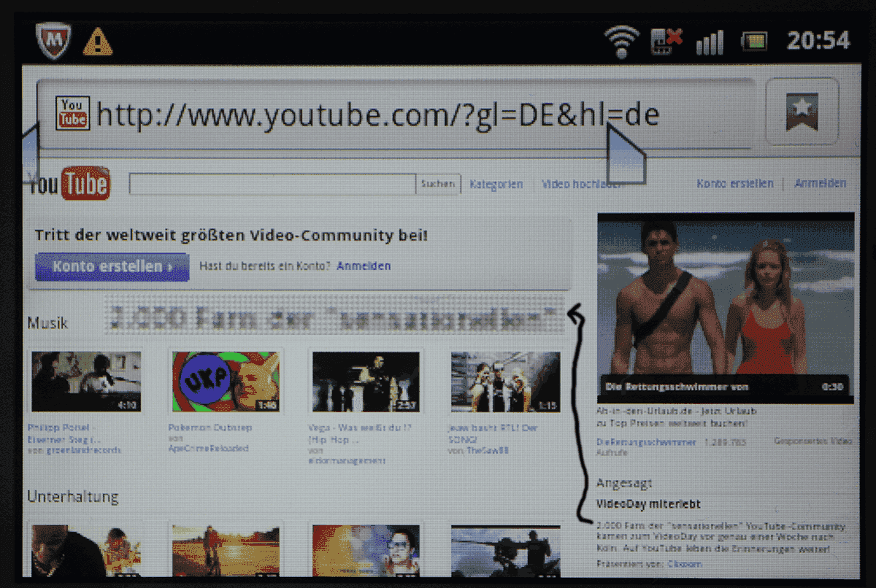This screenshot has height=588, width=876.
Task: Focus the YouTube search box
Action: point(272,185)
